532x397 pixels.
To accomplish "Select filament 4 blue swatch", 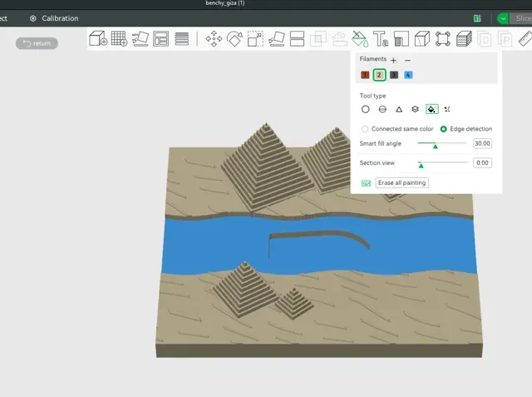I will pos(408,75).
